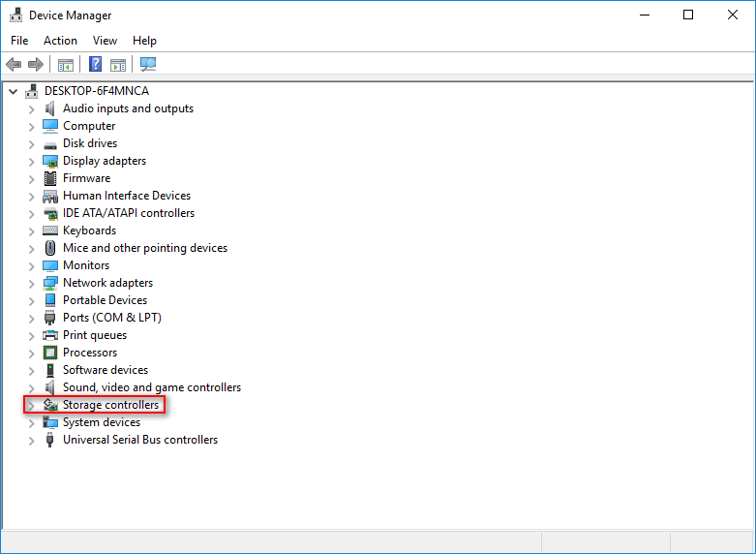Expand Universal Serial Bus controllers chevron

pos(31,441)
